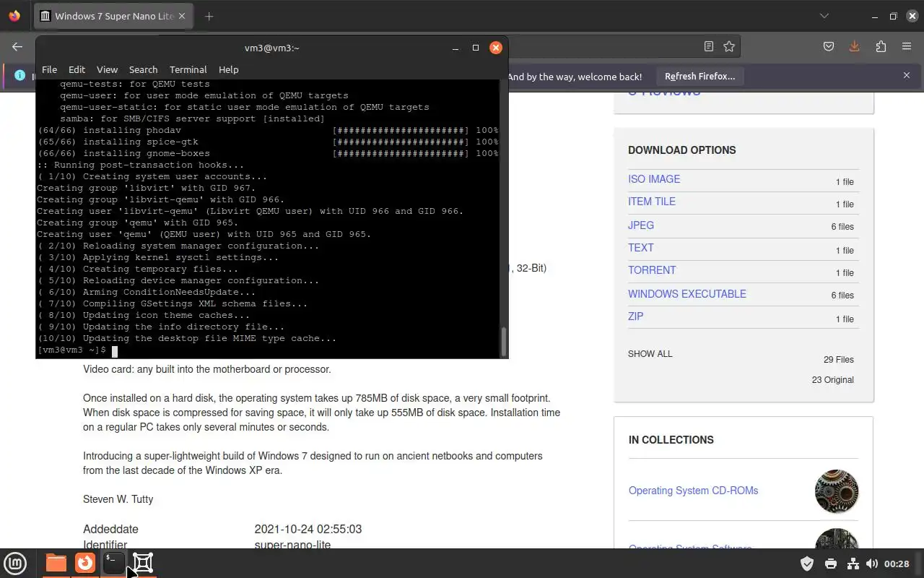Select the 23 Original text

pyautogui.click(x=833, y=380)
